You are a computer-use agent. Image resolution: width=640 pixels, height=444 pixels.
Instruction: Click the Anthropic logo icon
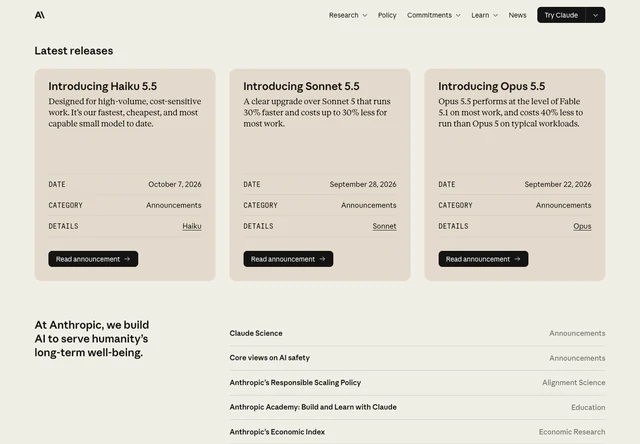pyautogui.click(x=40, y=15)
